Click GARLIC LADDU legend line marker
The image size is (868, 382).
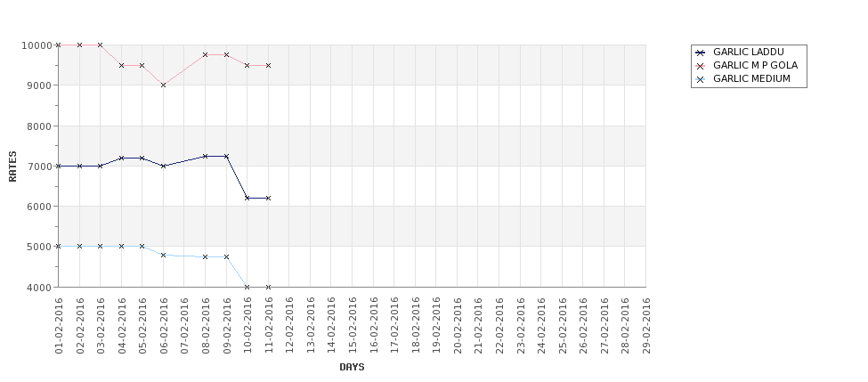pos(701,53)
